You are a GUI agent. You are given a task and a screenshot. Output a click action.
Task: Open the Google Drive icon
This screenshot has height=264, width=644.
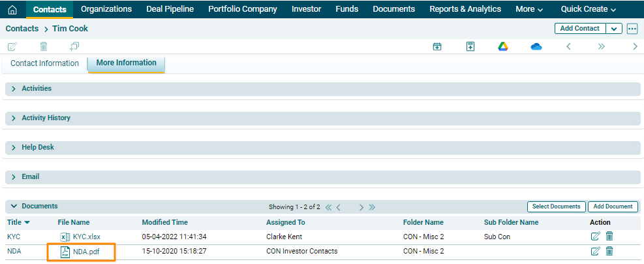(503, 46)
